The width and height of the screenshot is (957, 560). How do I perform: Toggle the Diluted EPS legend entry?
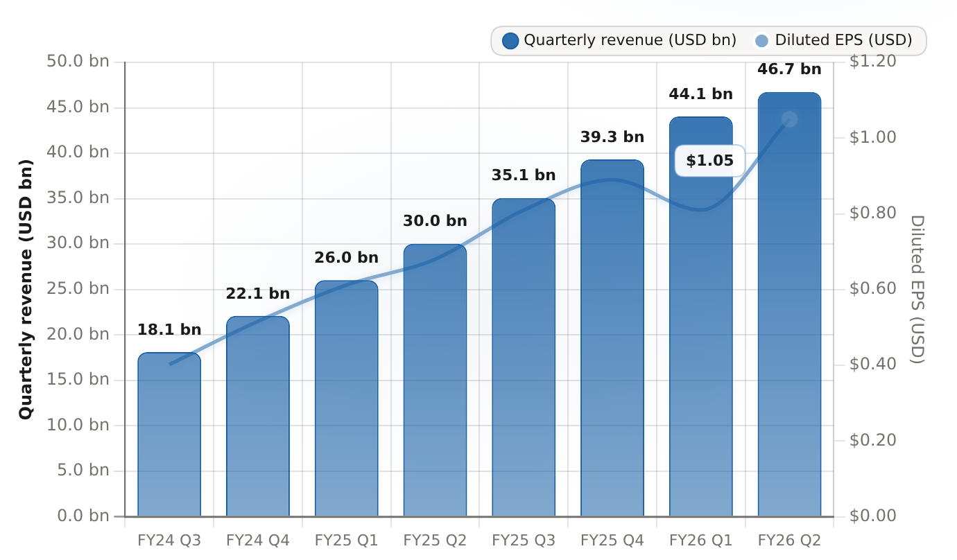(x=833, y=40)
